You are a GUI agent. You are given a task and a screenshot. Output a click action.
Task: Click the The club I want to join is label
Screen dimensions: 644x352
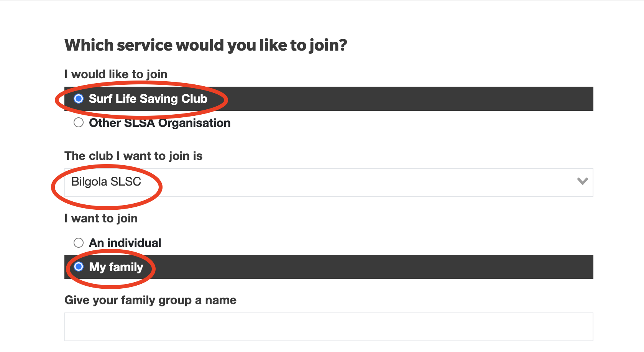click(x=133, y=156)
